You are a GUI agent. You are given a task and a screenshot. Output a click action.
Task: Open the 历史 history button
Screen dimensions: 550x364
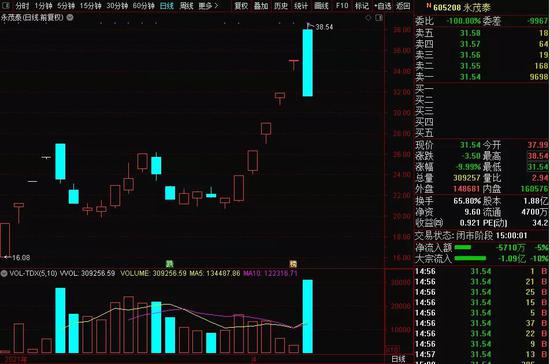pyautogui.click(x=281, y=6)
